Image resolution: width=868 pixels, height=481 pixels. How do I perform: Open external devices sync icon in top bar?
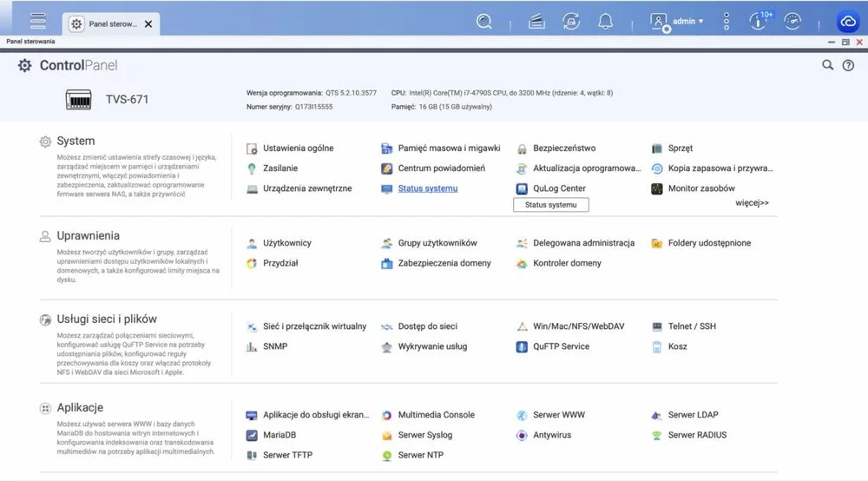pyautogui.click(x=571, y=22)
